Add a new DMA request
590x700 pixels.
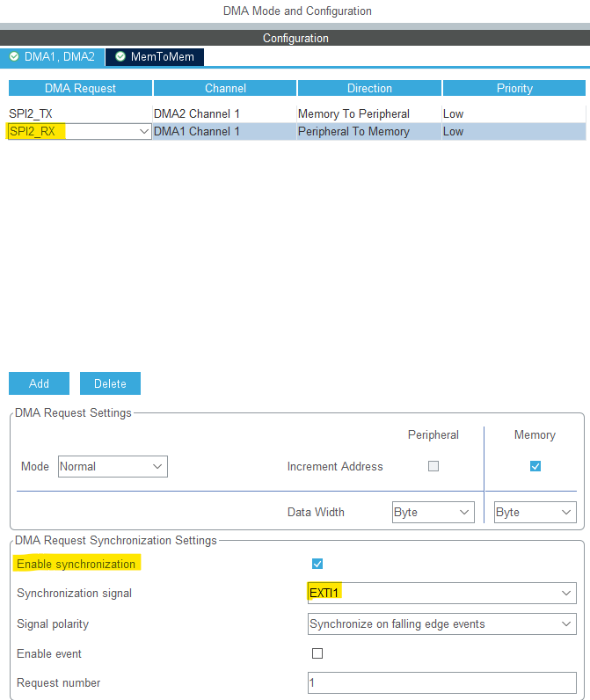40,383
